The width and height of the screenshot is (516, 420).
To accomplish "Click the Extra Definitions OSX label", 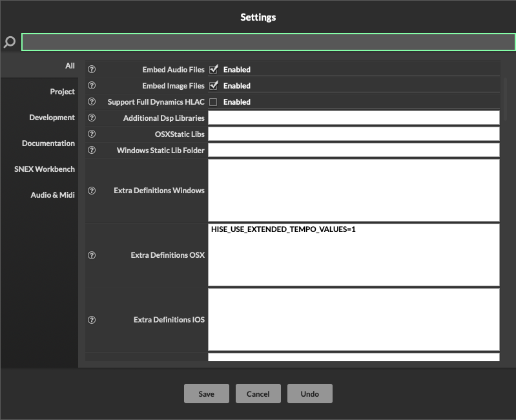I will [x=167, y=255].
